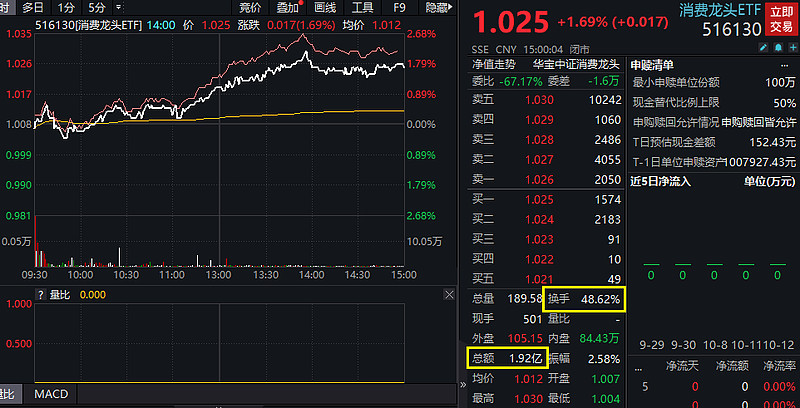The height and width of the screenshot is (408, 800).
Task: Click the 现手 501 value
Action: (x=532, y=319)
